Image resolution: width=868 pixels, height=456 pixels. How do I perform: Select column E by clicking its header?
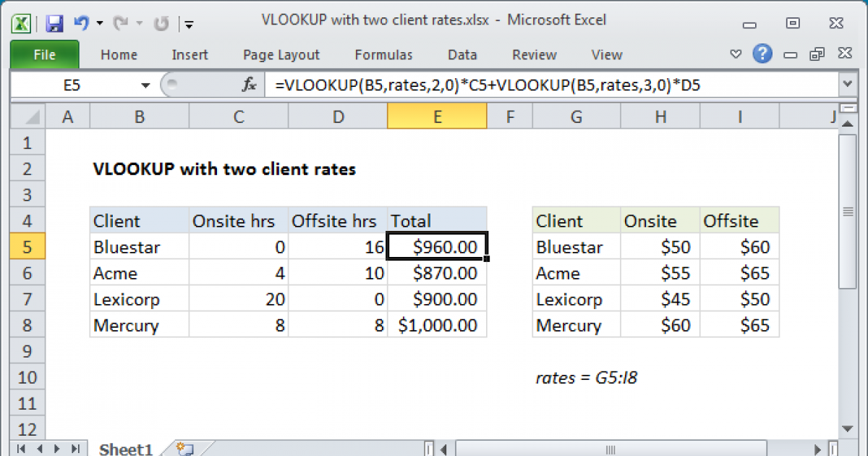click(437, 116)
